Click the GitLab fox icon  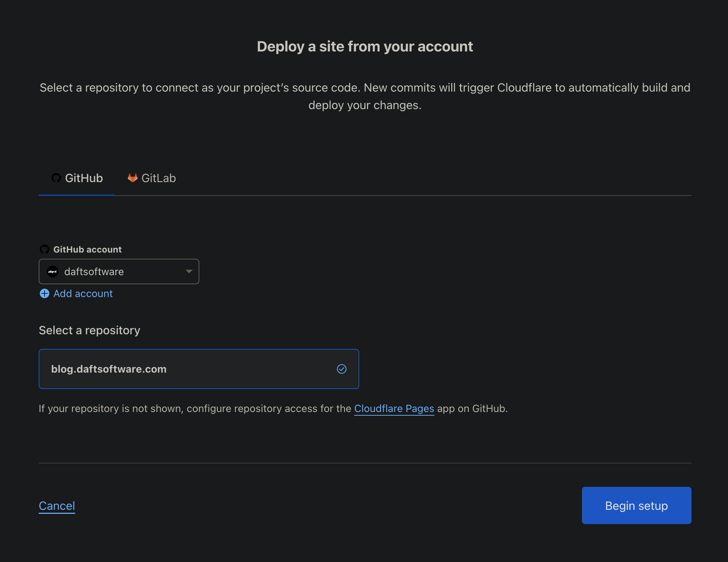click(133, 178)
